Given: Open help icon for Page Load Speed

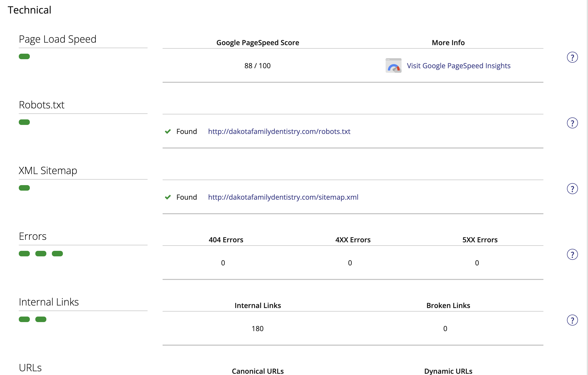Looking at the screenshot, I should [x=572, y=57].
